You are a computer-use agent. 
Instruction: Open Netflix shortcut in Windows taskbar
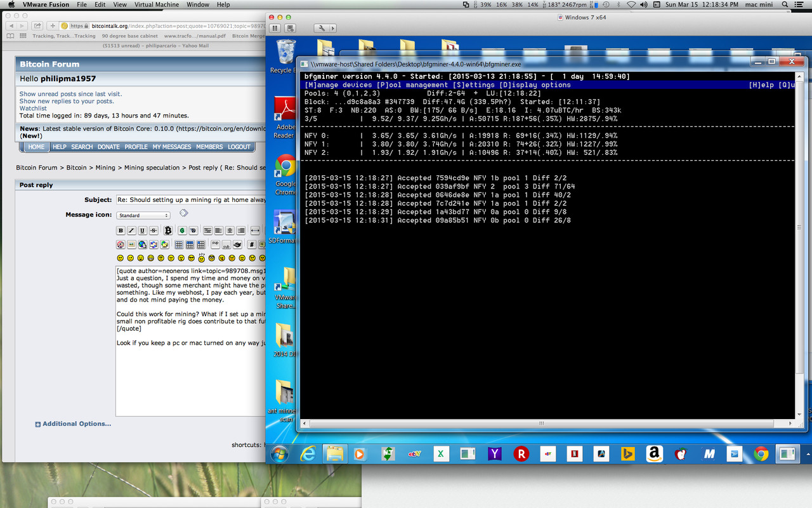coord(574,453)
